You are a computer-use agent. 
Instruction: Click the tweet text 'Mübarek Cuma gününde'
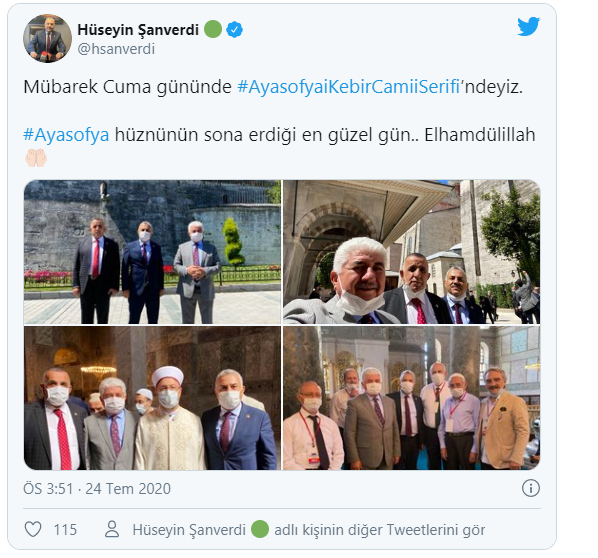pos(127,87)
